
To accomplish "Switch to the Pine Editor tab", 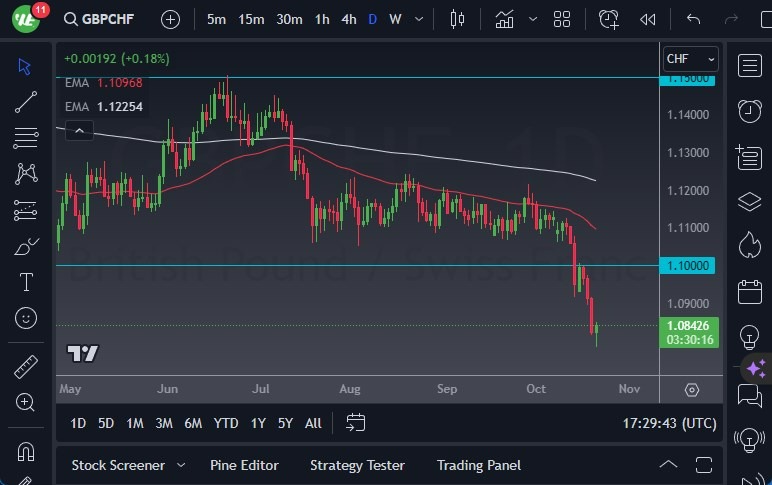I will [x=244, y=465].
